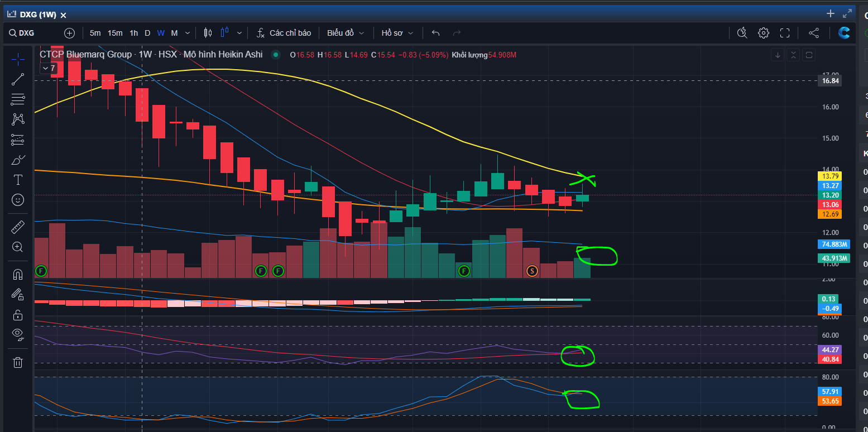Select the text annotation tool
This screenshot has width=868, height=432.
coord(18,180)
